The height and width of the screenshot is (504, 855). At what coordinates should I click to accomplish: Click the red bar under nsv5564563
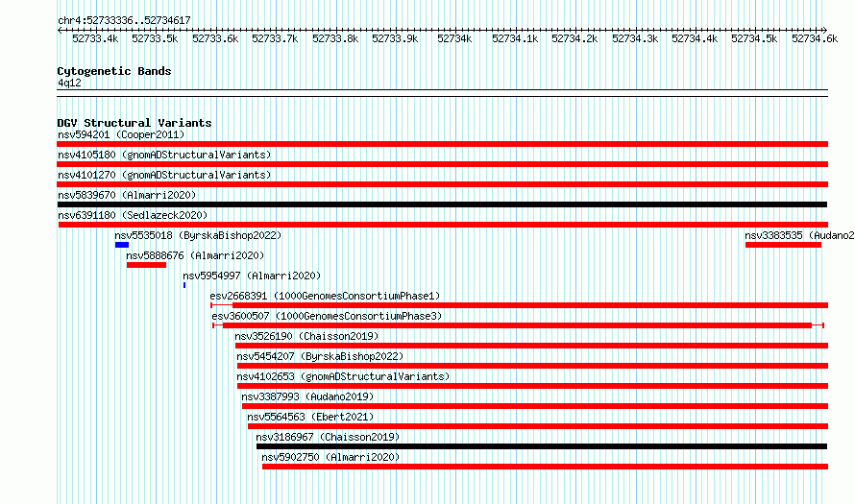tap(538, 426)
